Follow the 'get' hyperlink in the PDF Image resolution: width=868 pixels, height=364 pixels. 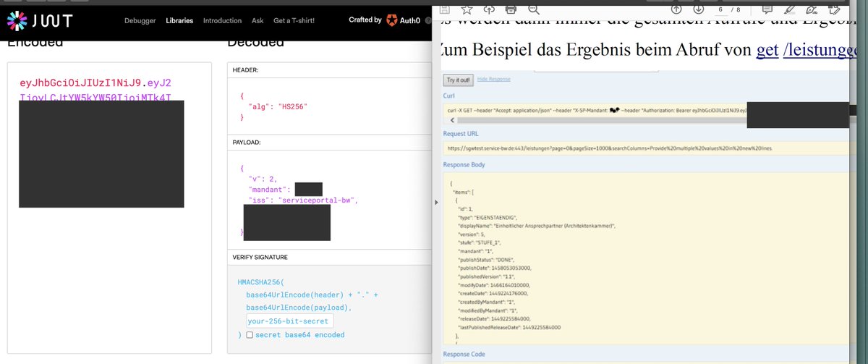tap(767, 50)
